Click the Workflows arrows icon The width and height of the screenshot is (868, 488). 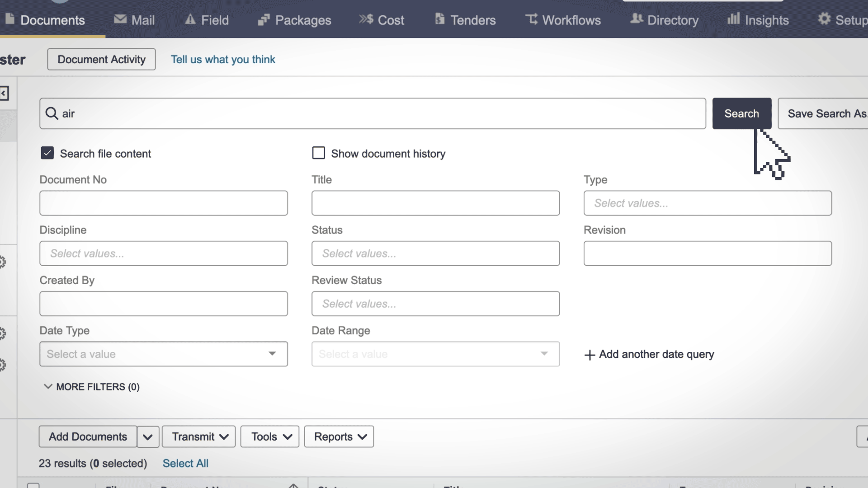531,19
